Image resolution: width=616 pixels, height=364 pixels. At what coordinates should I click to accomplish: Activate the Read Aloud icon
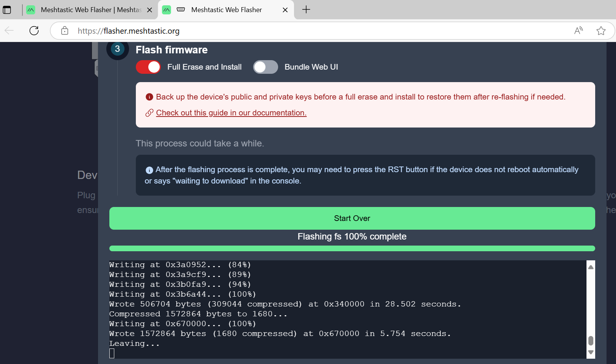click(579, 31)
